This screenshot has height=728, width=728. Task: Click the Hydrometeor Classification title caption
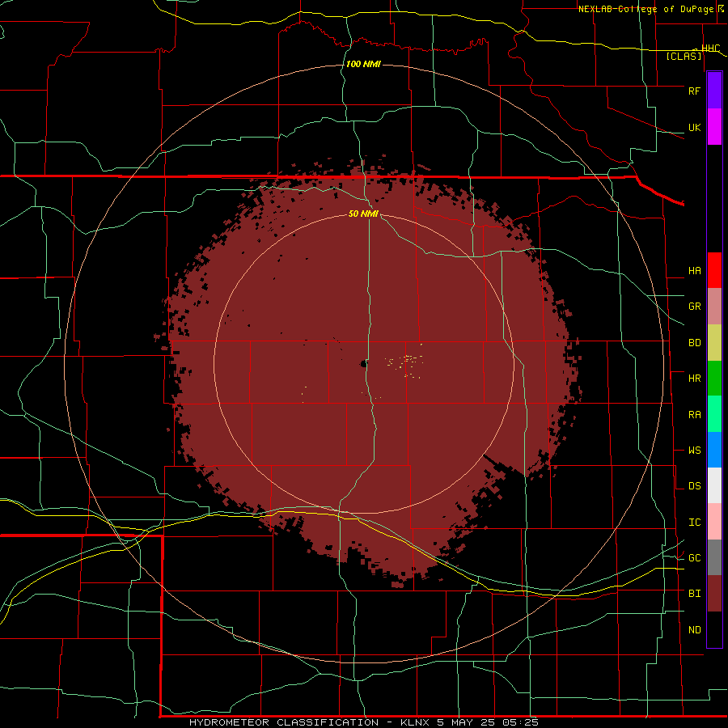pyautogui.click(x=363, y=722)
